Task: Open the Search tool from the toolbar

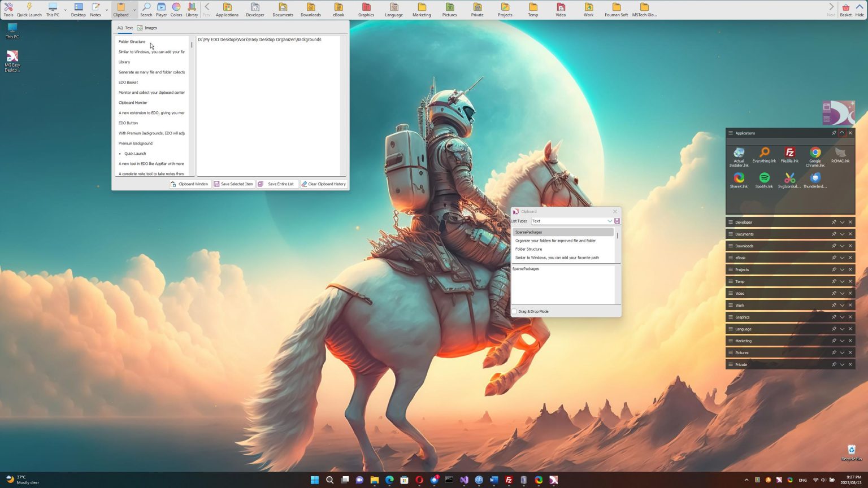Action: (x=146, y=9)
